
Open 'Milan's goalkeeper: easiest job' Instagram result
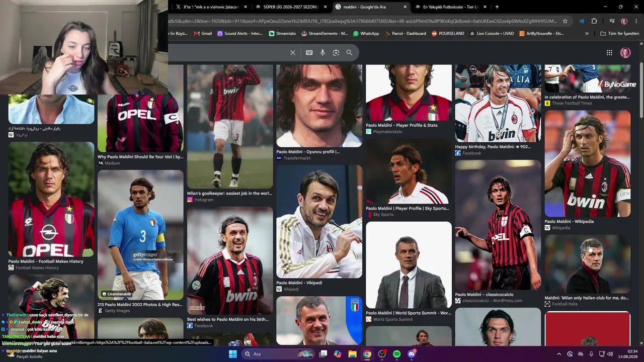[229, 193]
